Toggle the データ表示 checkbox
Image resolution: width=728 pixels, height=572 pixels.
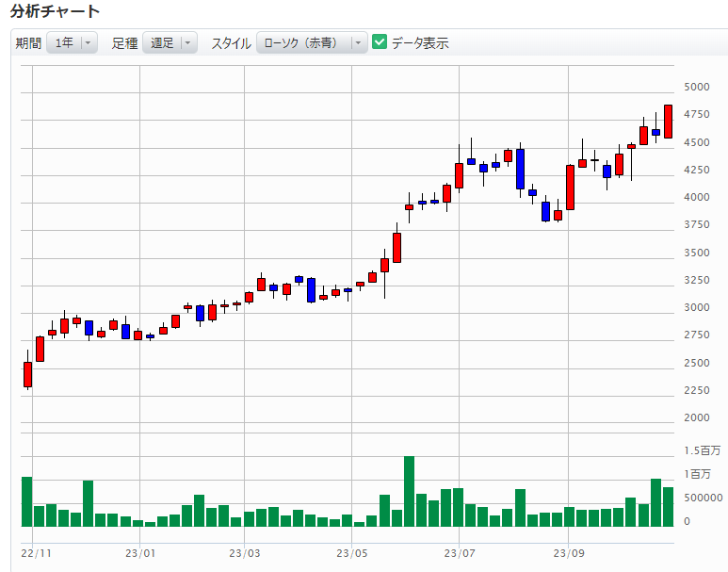[380, 42]
